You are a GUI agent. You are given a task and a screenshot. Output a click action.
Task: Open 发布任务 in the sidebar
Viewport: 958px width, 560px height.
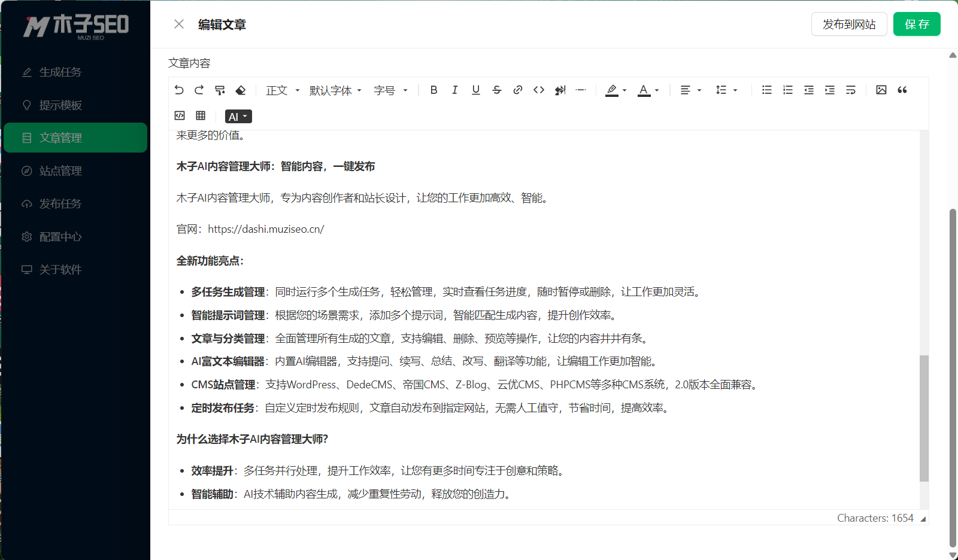pyautogui.click(x=75, y=203)
